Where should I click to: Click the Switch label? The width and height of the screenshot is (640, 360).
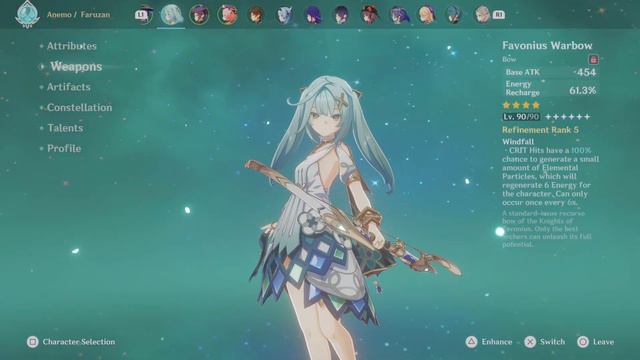(x=552, y=342)
